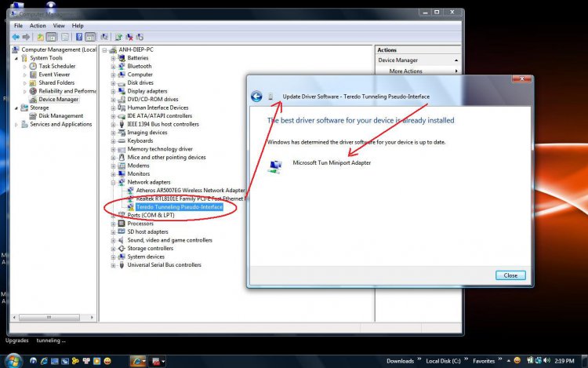
Task: Click Memory technology driver row
Action: [160, 149]
